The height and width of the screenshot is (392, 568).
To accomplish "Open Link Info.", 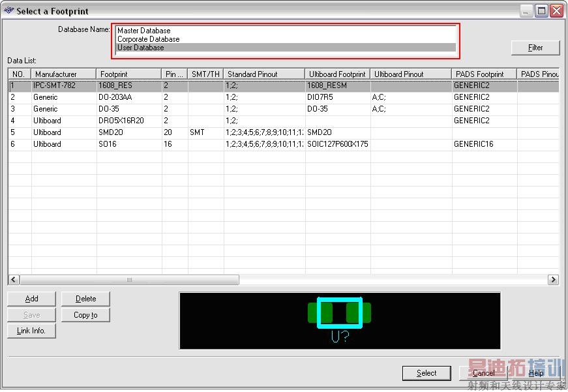I will click(x=31, y=331).
